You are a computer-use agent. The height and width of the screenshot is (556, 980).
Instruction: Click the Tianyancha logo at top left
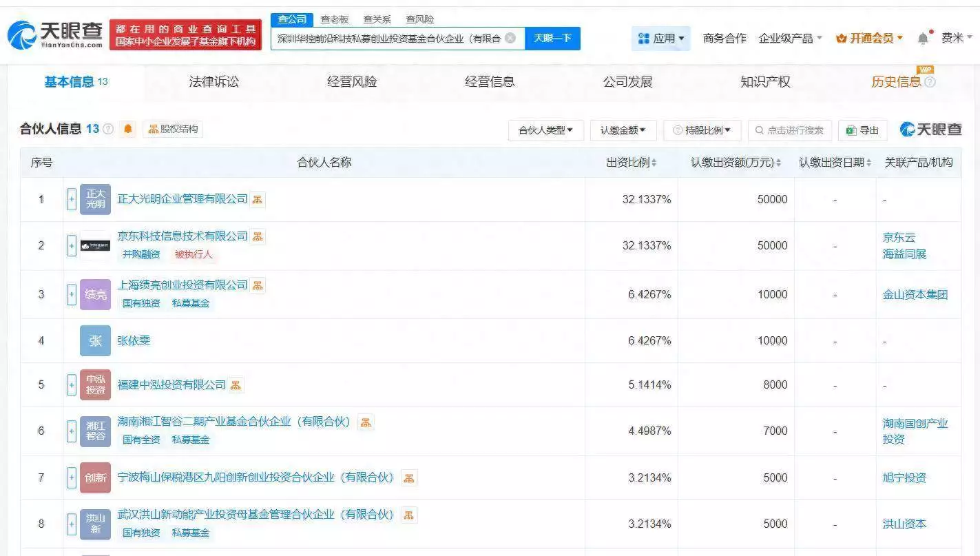pyautogui.click(x=55, y=34)
